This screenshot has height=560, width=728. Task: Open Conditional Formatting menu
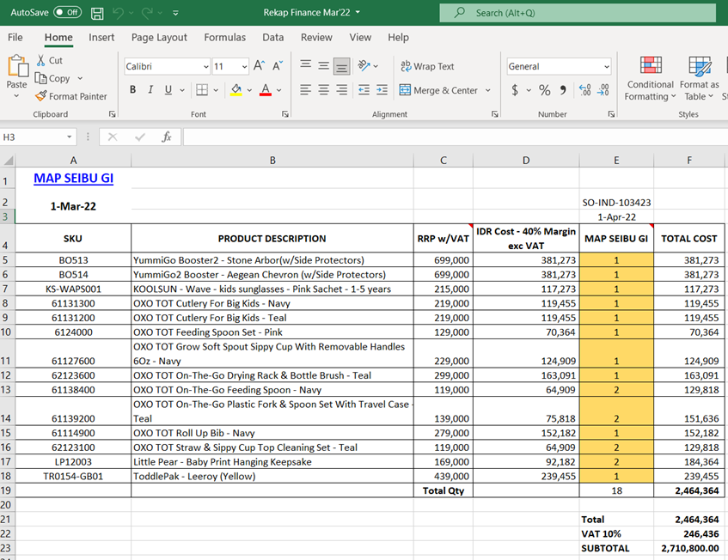650,78
